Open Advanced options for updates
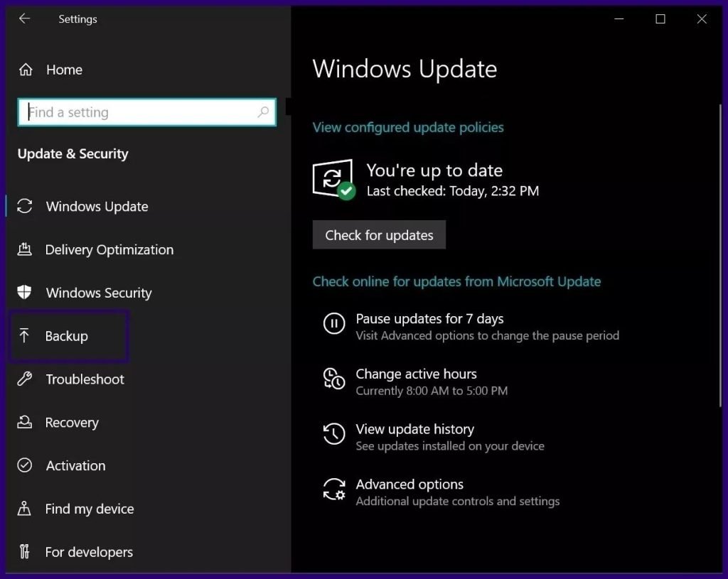The height and width of the screenshot is (579, 728). (409, 485)
